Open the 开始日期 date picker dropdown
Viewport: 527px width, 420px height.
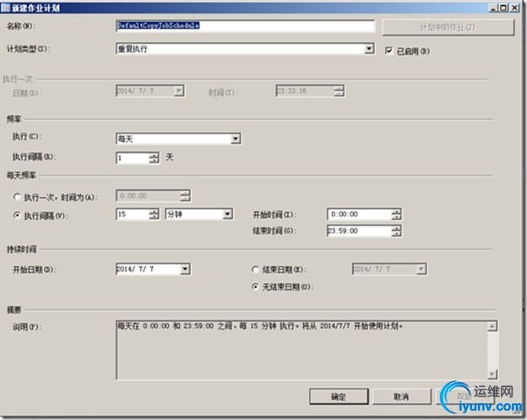(x=185, y=269)
